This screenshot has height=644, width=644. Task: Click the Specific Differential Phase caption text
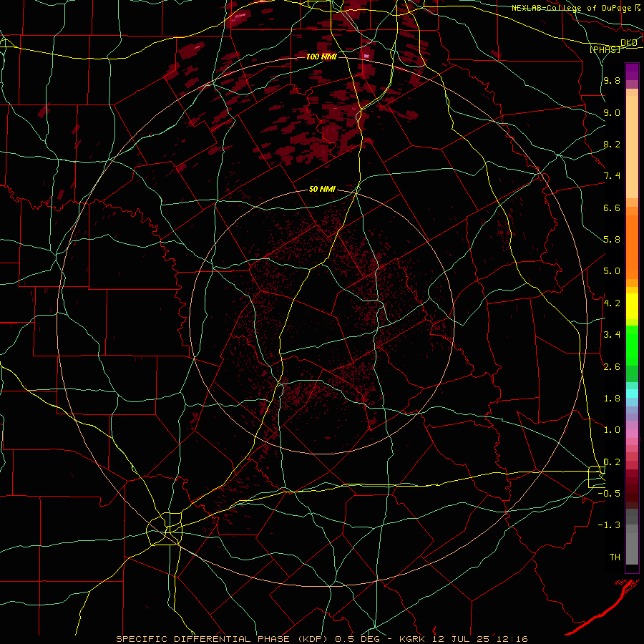click(322, 639)
